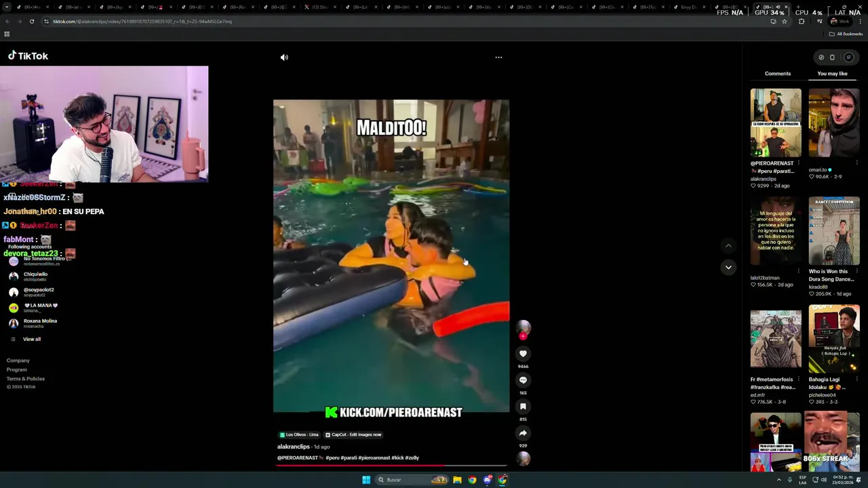Share the video with arrow icon
The height and width of the screenshot is (488, 868).
click(523, 433)
